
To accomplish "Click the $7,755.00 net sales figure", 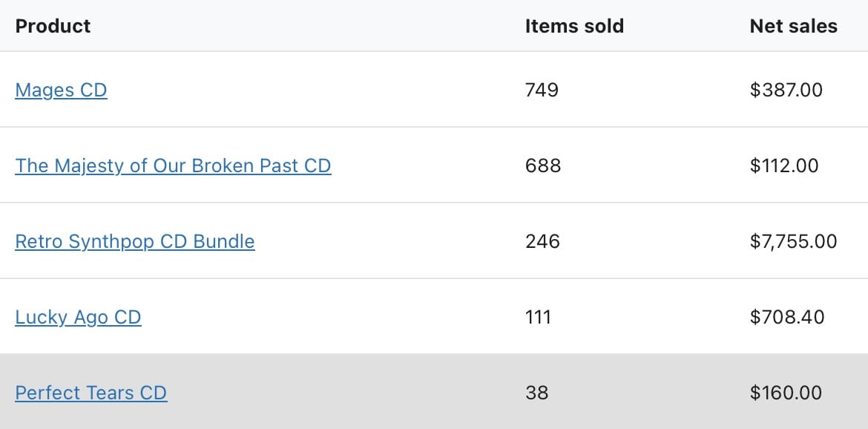I will [794, 241].
